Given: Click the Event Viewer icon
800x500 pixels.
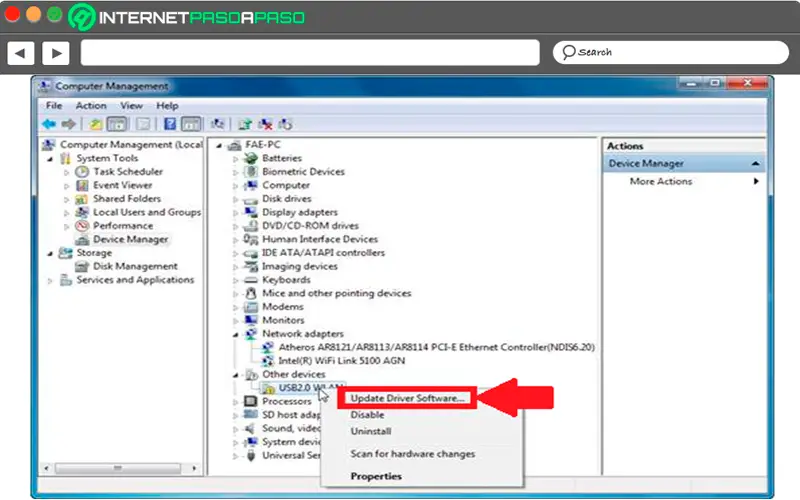Looking at the screenshot, I should 82,185.
